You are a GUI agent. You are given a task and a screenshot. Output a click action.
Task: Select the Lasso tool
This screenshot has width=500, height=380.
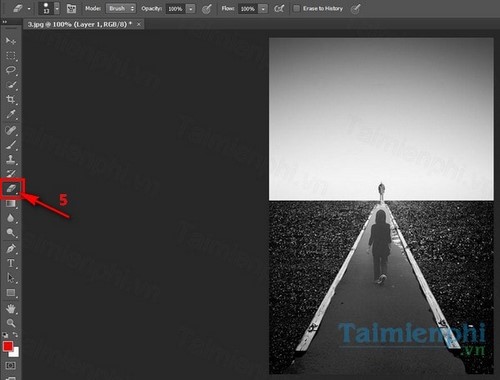click(x=11, y=70)
